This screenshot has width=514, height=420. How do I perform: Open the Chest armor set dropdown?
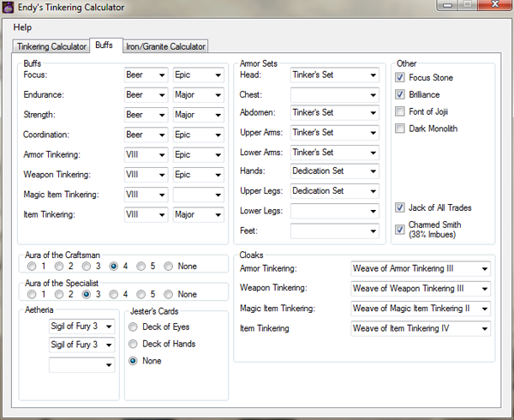click(335, 95)
